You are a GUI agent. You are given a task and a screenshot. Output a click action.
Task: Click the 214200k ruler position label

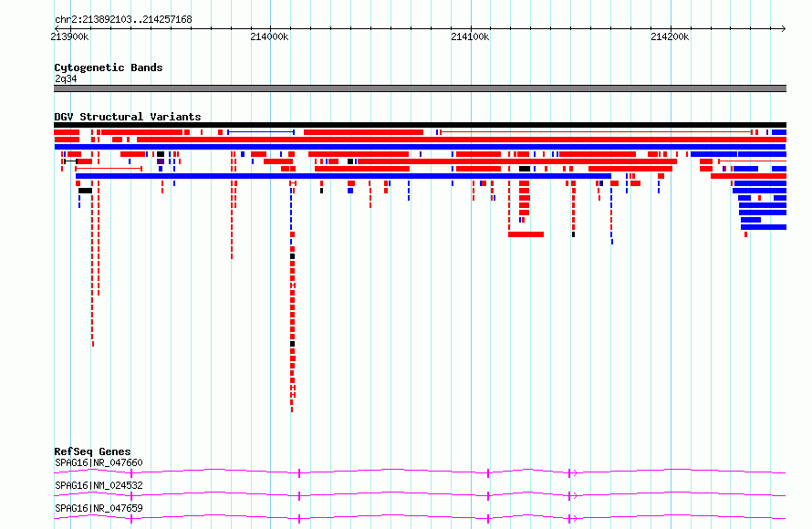tap(670, 36)
